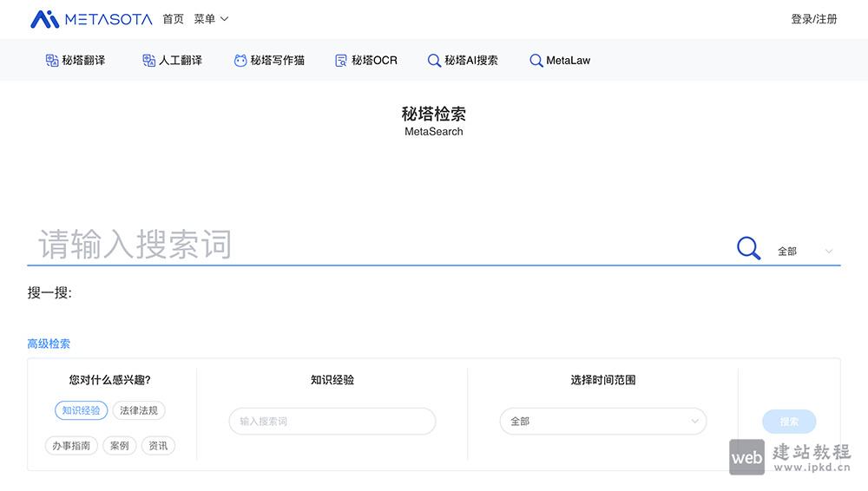Click the large blue search magnifier icon
Screen dimensions: 868x491
click(748, 248)
